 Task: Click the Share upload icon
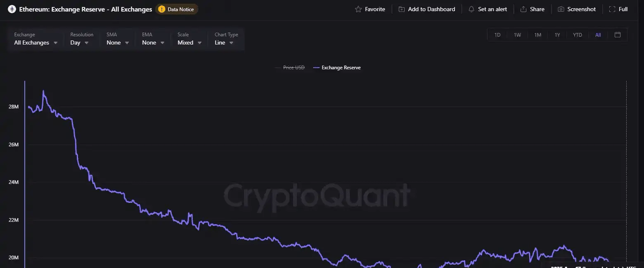(523, 9)
